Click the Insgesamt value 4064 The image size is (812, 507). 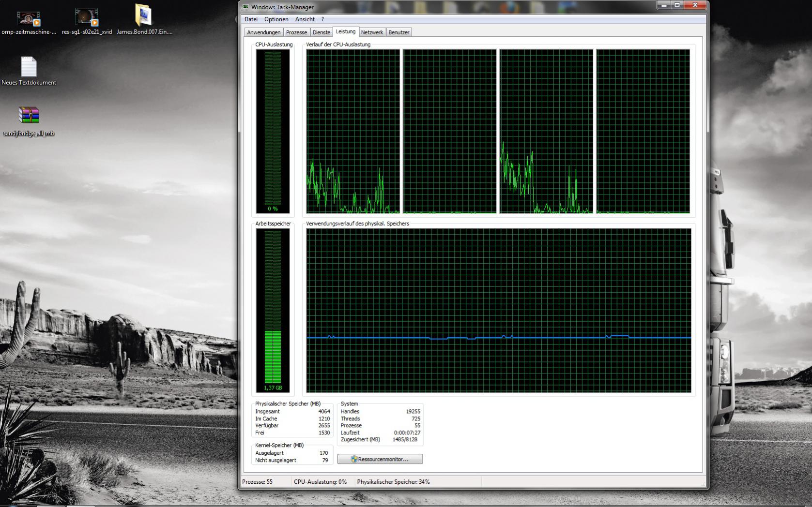point(324,412)
